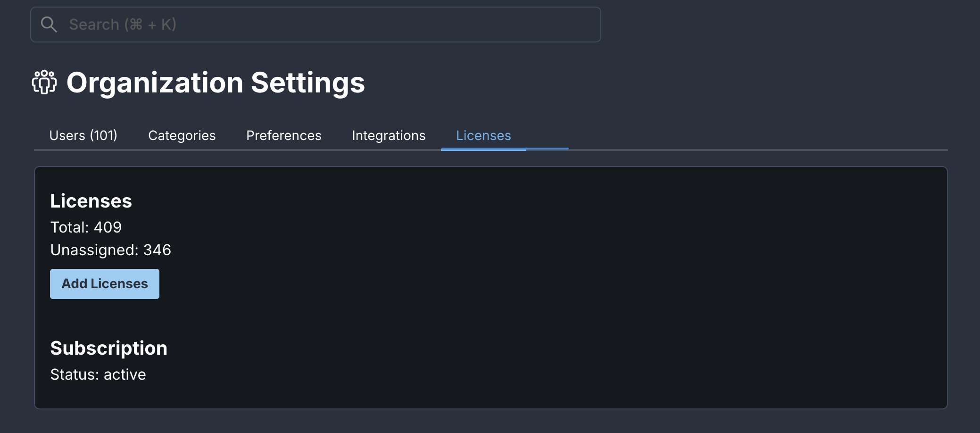Switch to the Users (101) tab
980x433 pixels.
coord(83,135)
